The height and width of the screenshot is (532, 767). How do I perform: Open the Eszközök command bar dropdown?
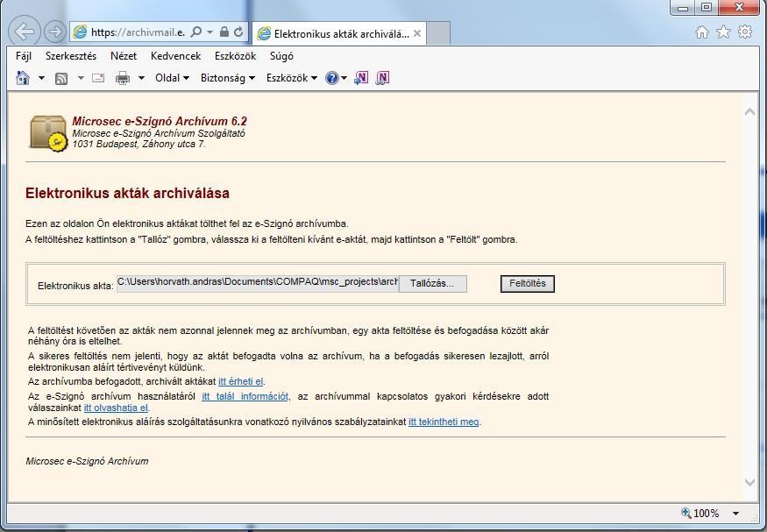coord(292,78)
